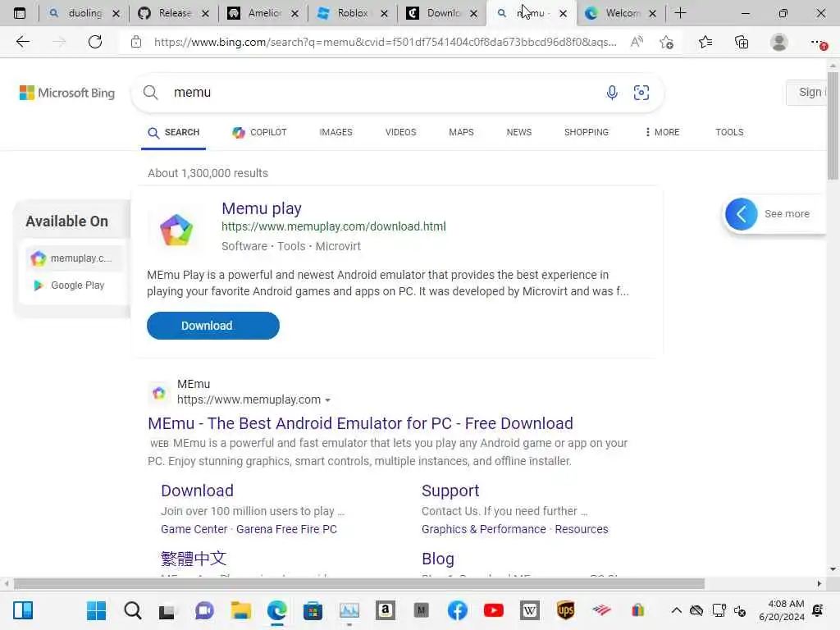Refresh the Bing results page
This screenshot has width=840, height=630.
tap(95, 42)
